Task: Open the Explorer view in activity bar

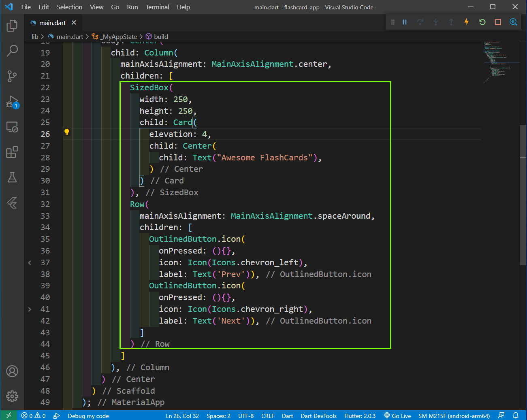Action: point(12,26)
